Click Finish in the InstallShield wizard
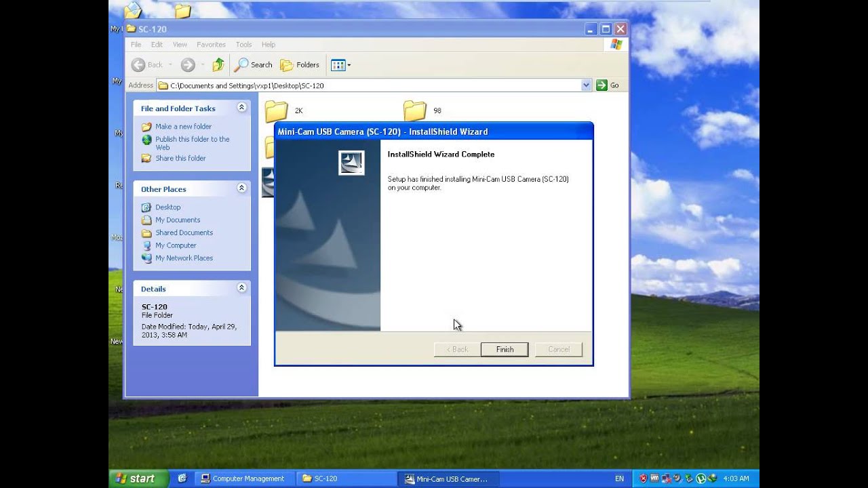This screenshot has height=488, width=868. tap(504, 349)
